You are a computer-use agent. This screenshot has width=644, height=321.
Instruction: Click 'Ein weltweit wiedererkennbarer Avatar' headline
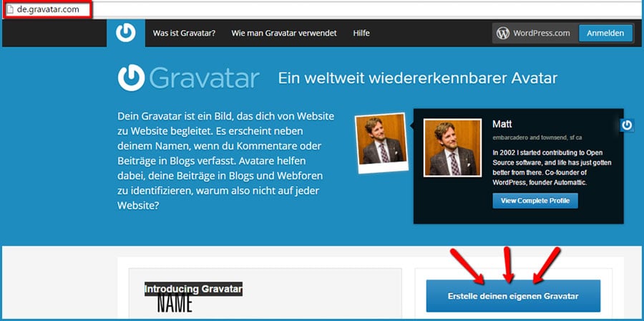[418, 78]
